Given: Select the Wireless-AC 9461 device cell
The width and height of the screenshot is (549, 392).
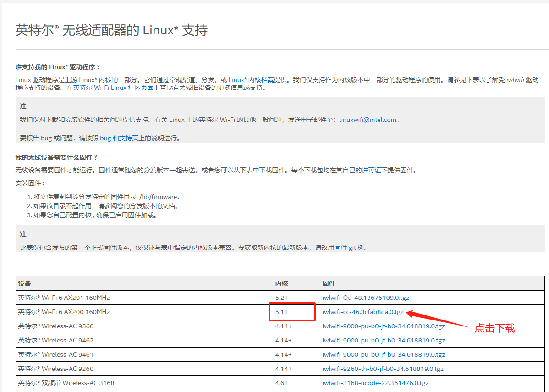Looking at the screenshot, I should (x=144, y=354).
